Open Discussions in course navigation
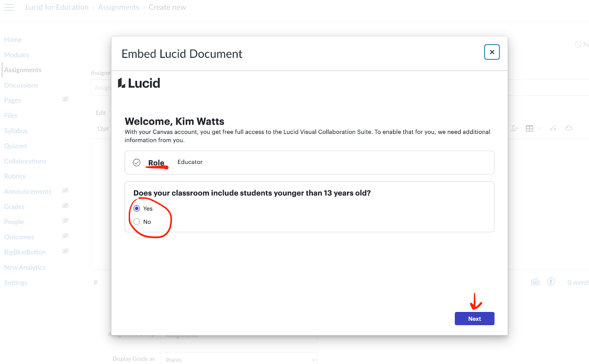 pos(21,85)
